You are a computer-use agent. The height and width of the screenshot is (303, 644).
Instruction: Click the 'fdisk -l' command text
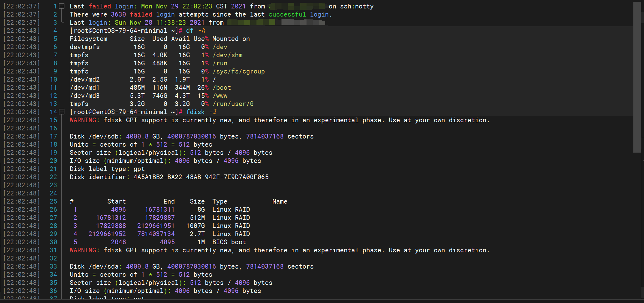(x=201, y=112)
